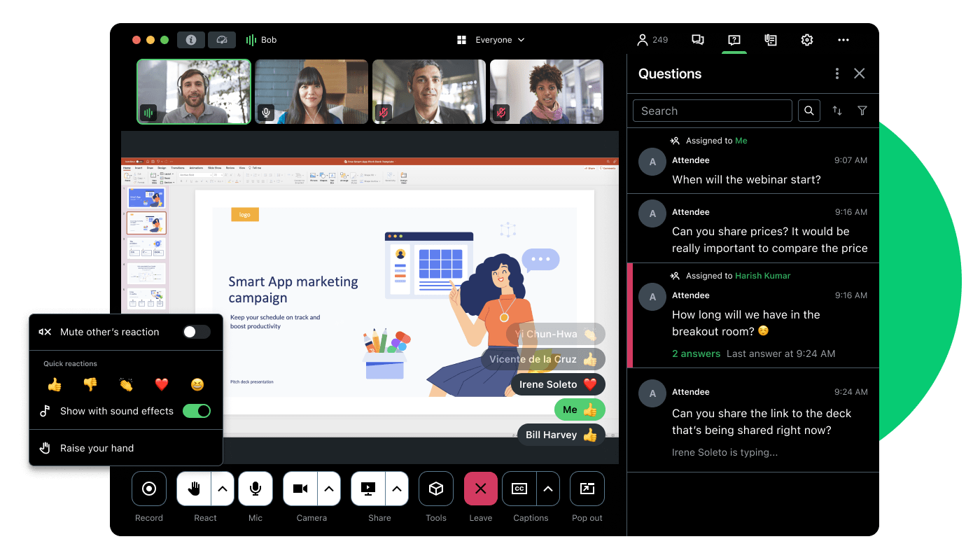
Task: Open the Tools panel in the control bar
Action: (x=435, y=489)
